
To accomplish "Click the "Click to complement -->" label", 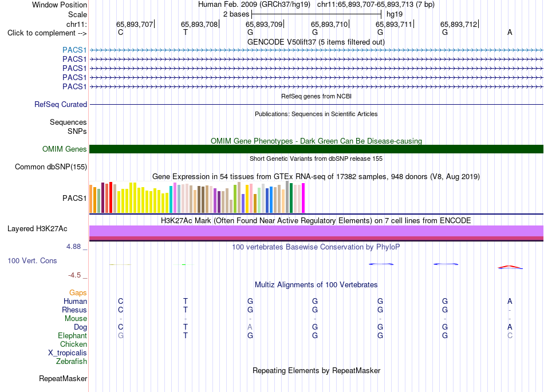I will tap(47, 33).
